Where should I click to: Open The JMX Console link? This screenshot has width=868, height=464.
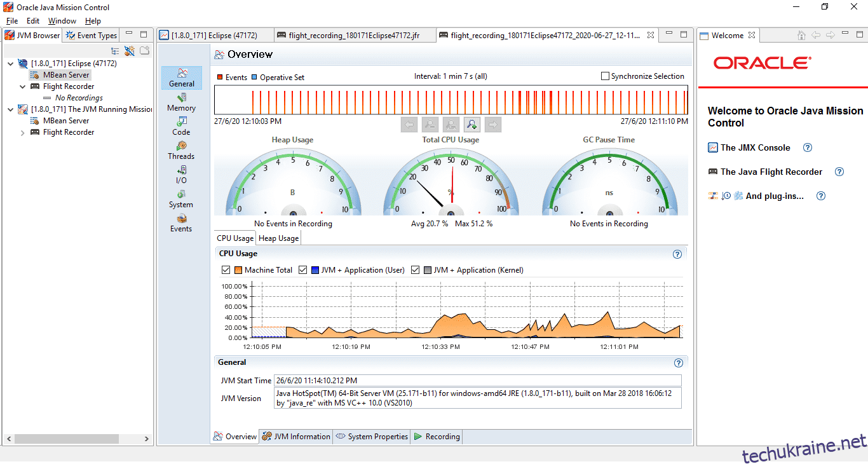click(756, 147)
